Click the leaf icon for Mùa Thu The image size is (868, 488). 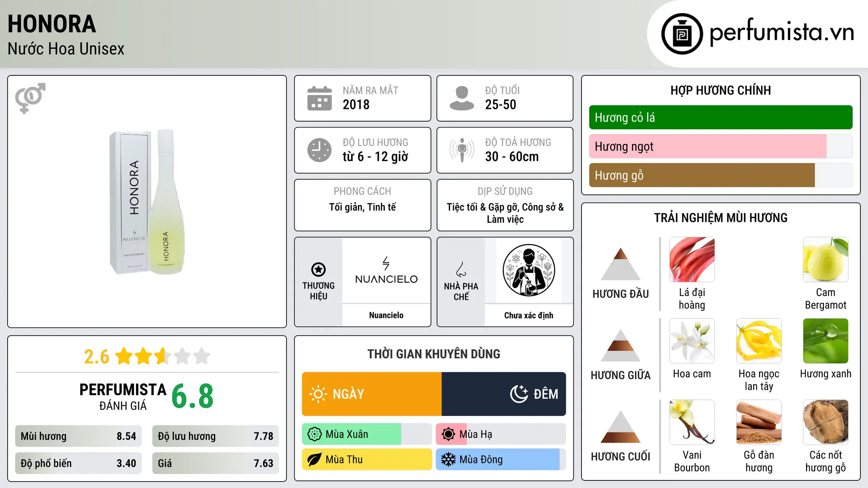pos(314,460)
